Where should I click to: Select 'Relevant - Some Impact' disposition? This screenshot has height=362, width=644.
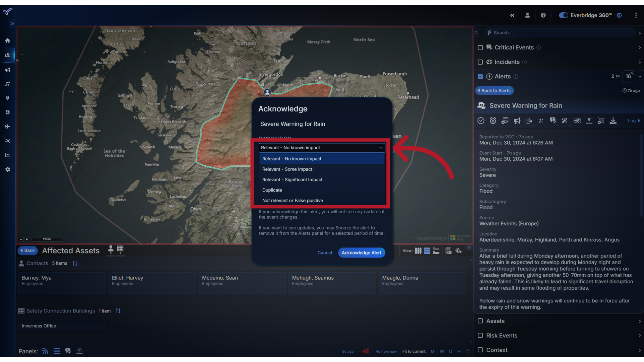click(287, 169)
